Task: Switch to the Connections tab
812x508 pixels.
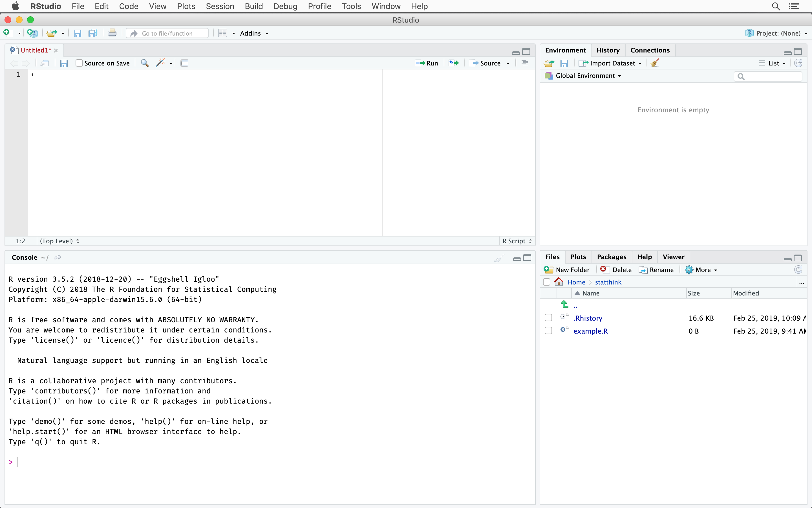Action: click(x=650, y=50)
